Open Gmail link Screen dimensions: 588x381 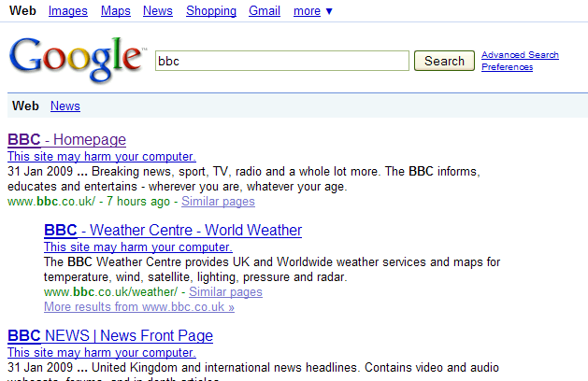click(265, 11)
